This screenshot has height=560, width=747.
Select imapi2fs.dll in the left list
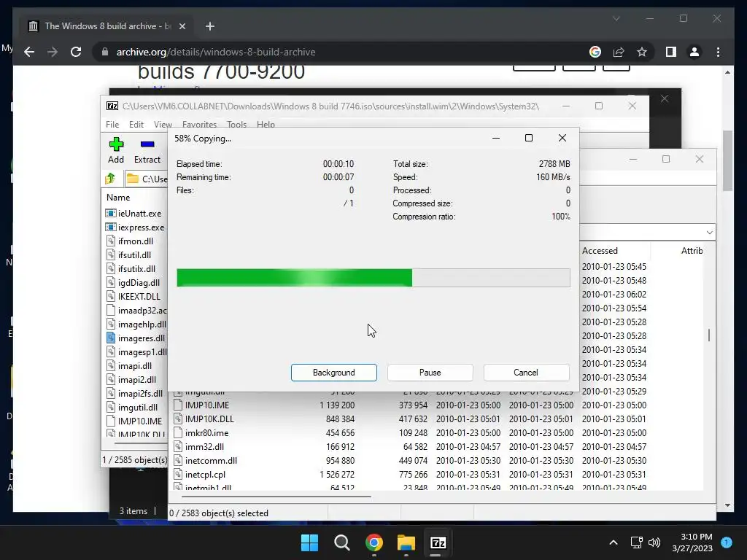tap(134, 394)
